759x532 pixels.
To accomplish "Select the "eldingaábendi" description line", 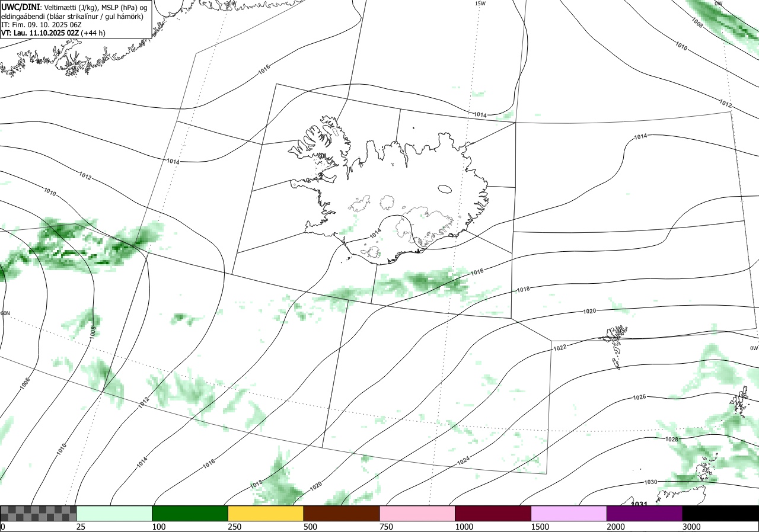I will coord(72,16).
